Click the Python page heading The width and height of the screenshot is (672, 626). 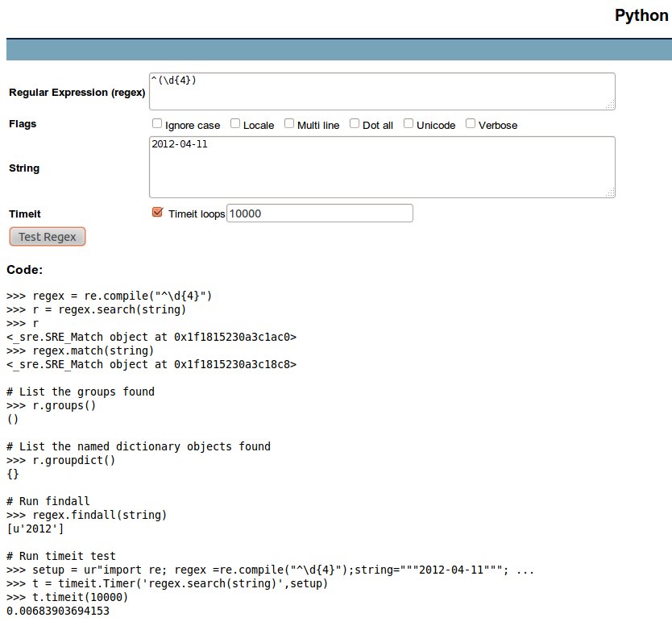coord(641,16)
